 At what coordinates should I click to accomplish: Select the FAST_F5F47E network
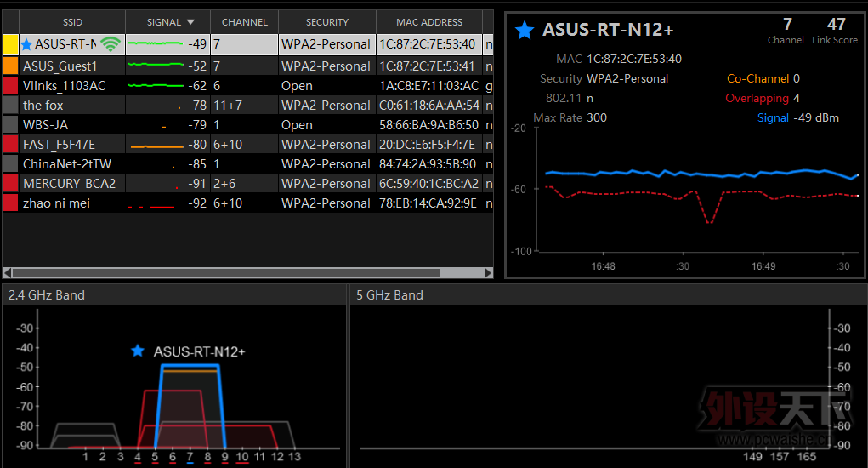[x=248, y=144]
